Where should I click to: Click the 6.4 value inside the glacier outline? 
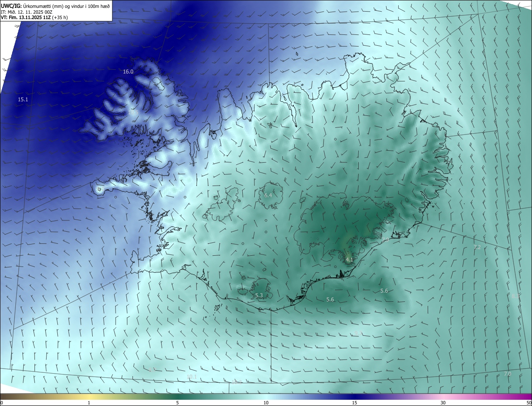tap(268, 195)
